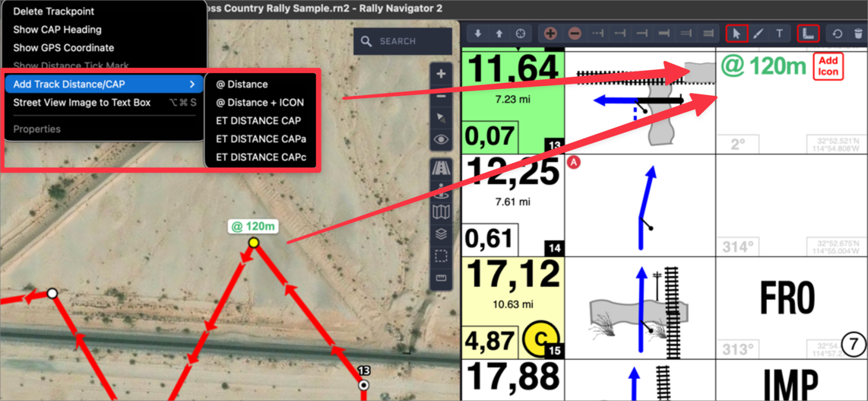
Task: Click the 313° heading value
Action: pos(738,349)
